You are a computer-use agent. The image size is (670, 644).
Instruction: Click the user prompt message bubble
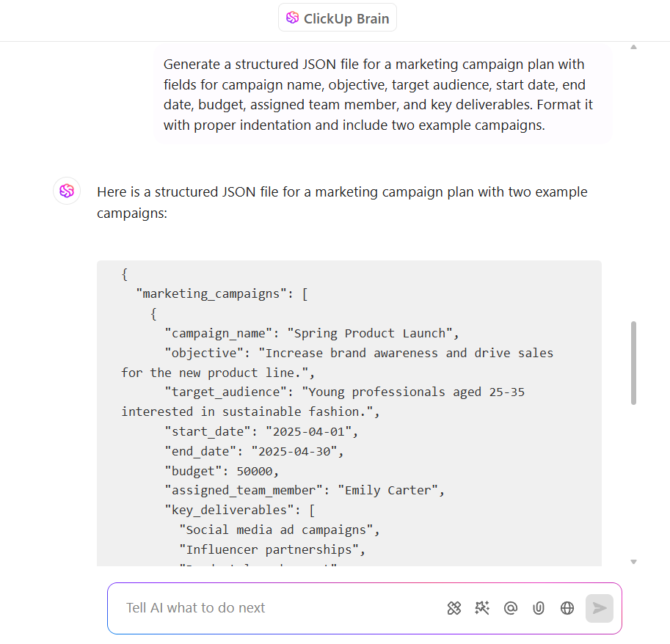click(x=383, y=95)
